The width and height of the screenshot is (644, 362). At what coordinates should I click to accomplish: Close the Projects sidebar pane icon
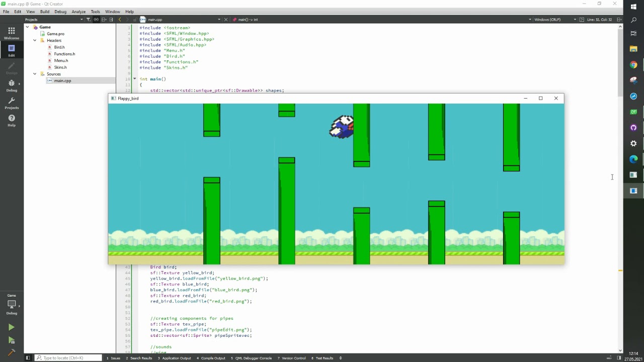click(111, 20)
